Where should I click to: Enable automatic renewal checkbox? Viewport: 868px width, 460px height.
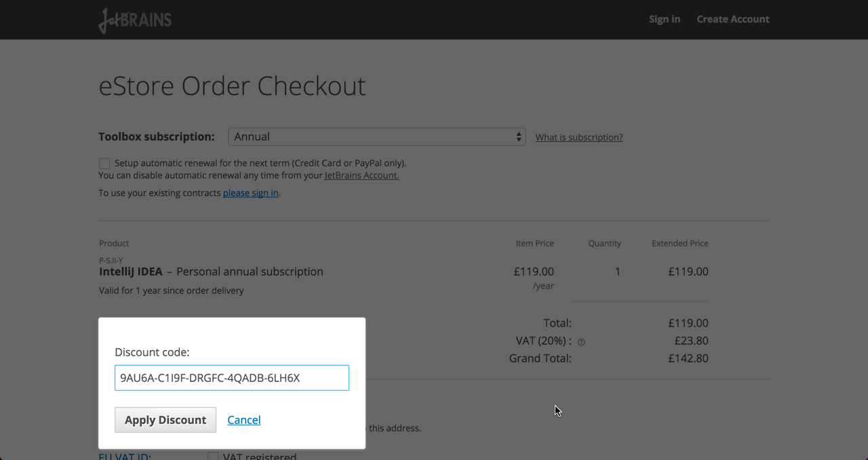[x=104, y=164]
